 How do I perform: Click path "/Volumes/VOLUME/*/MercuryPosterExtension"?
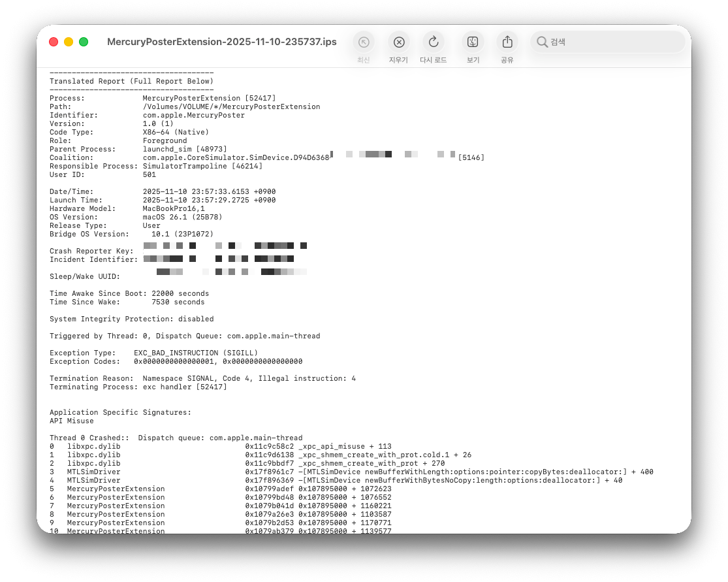(231, 106)
